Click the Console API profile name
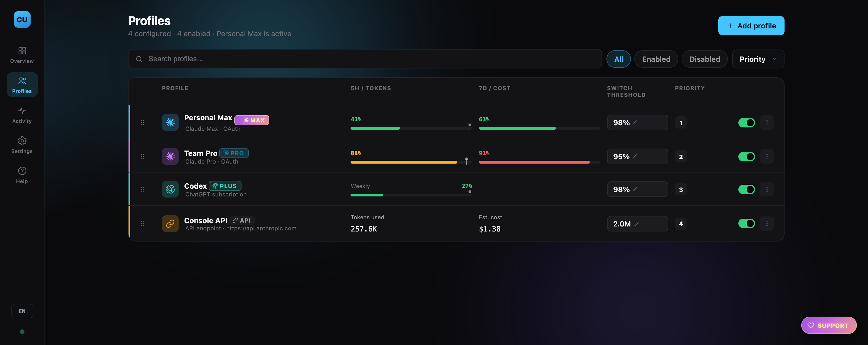Viewport: 868px width, 345px height. (x=206, y=220)
